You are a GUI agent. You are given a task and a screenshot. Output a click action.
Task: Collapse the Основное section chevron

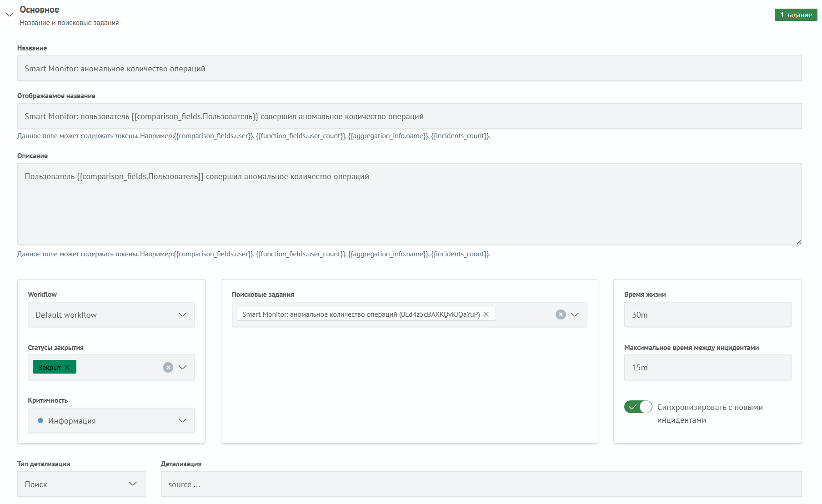coord(10,15)
